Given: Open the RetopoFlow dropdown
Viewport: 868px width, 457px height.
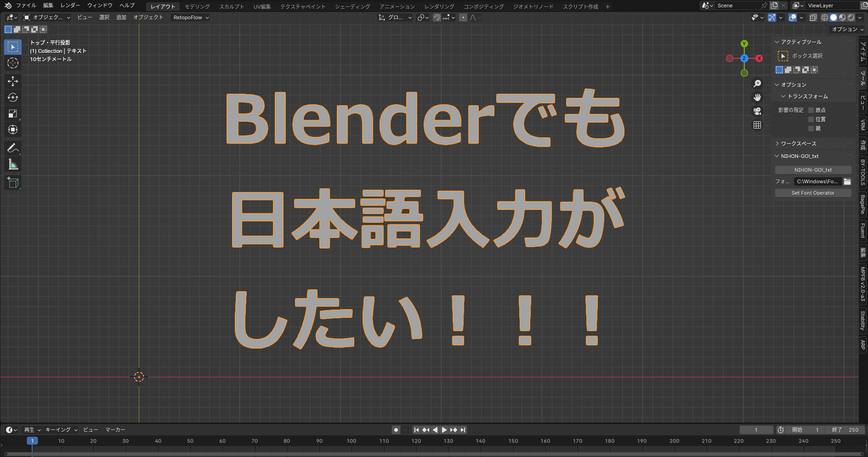Looking at the screenshot, I should coord(191,17).
